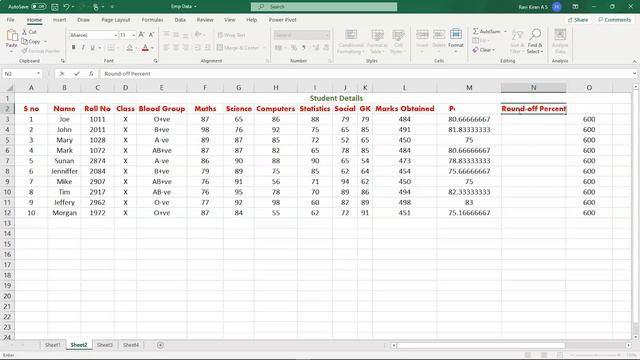Add a new sheet with the plus icon
Viewport: 640px width, 360px height.
(160, 345)
